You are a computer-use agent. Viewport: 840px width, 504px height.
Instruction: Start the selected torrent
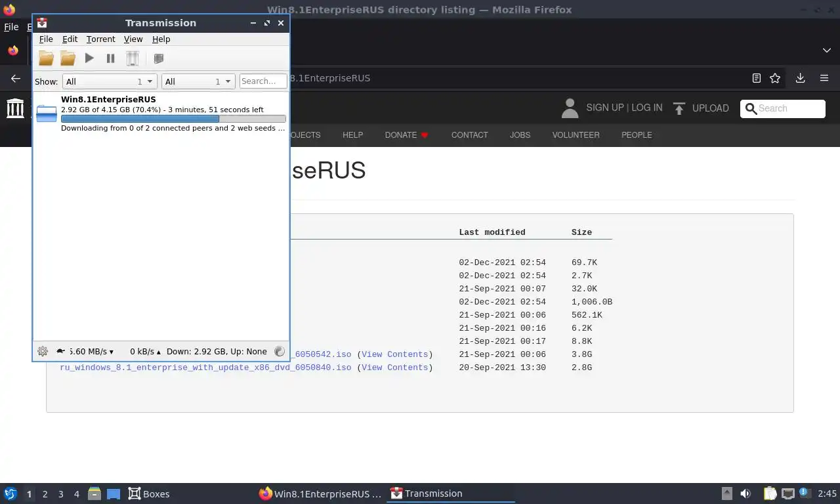(89, 58)
